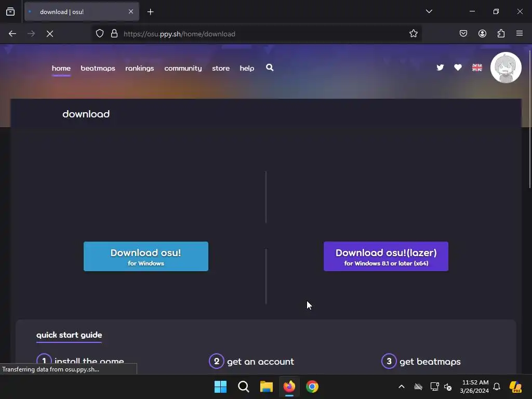Click the Firefox taskbar icon
The image size is (532, 399).
click(x=289, y=387)
